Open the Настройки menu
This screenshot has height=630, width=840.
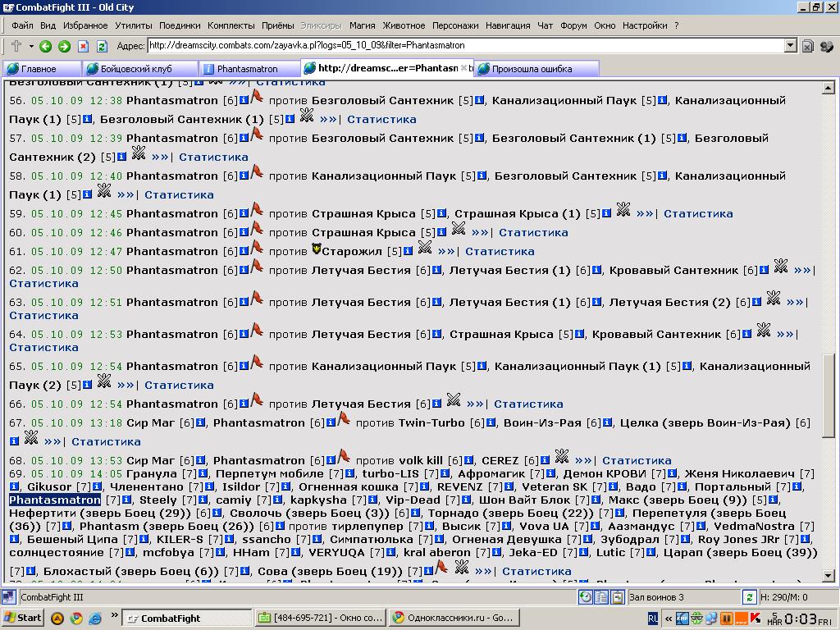point(645,25)
